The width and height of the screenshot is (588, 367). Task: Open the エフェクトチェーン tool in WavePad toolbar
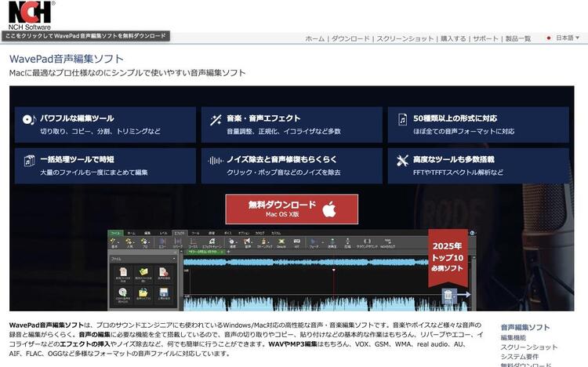(x=212, y=243)
